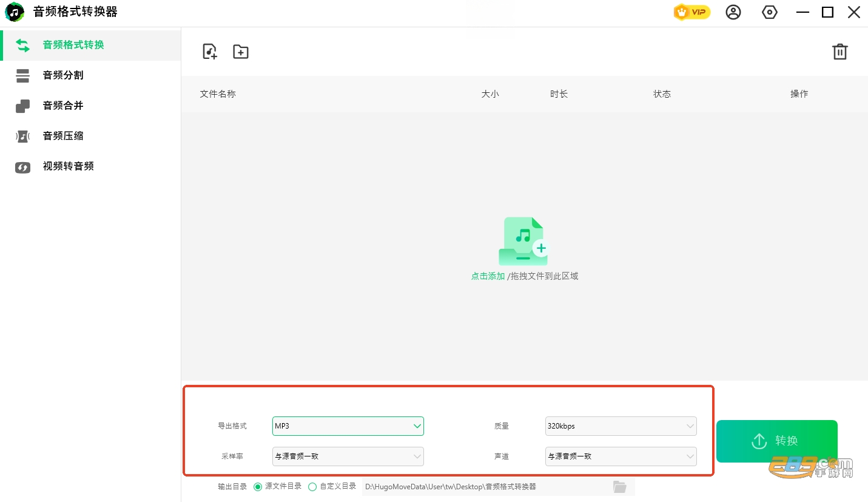868x502 pixels.
Task: Select the 自定义目录 radio option
Action: tap(332, 486)
